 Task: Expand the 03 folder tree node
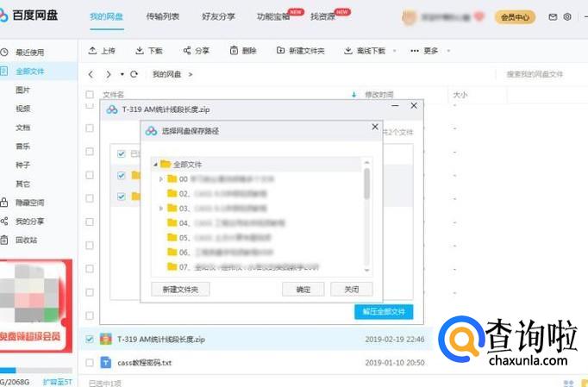coord(161,208)
